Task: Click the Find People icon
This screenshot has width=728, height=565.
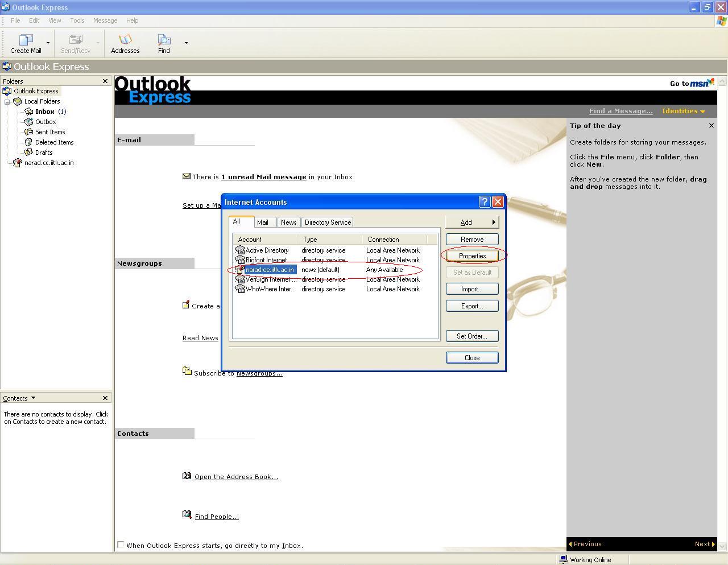Action: pyautogui.click(x=187, y=515)
